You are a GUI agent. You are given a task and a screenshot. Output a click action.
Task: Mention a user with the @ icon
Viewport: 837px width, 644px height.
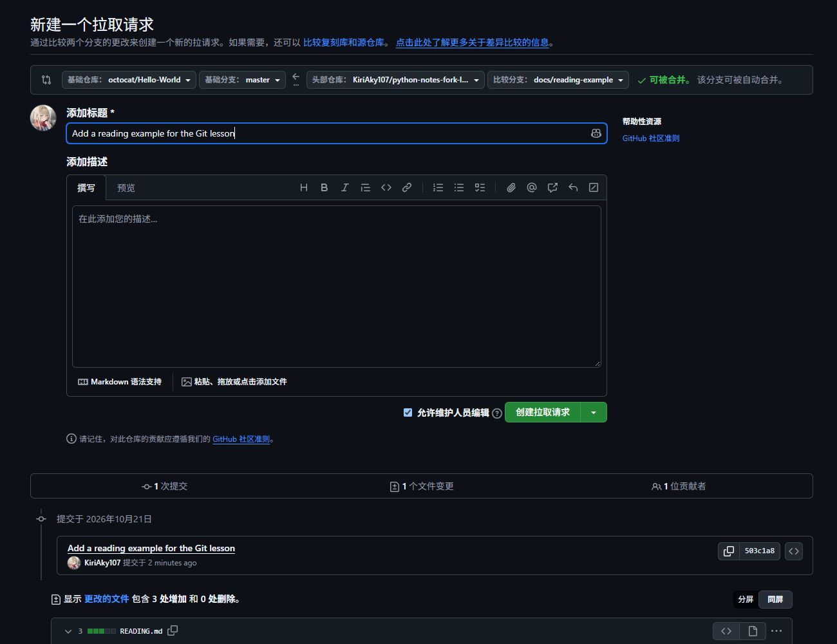point(532,187)
